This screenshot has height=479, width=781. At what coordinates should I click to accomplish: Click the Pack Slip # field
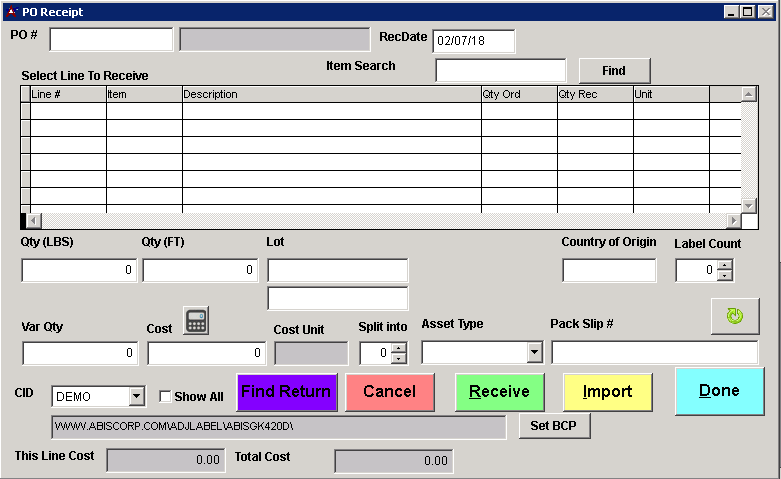654,353
